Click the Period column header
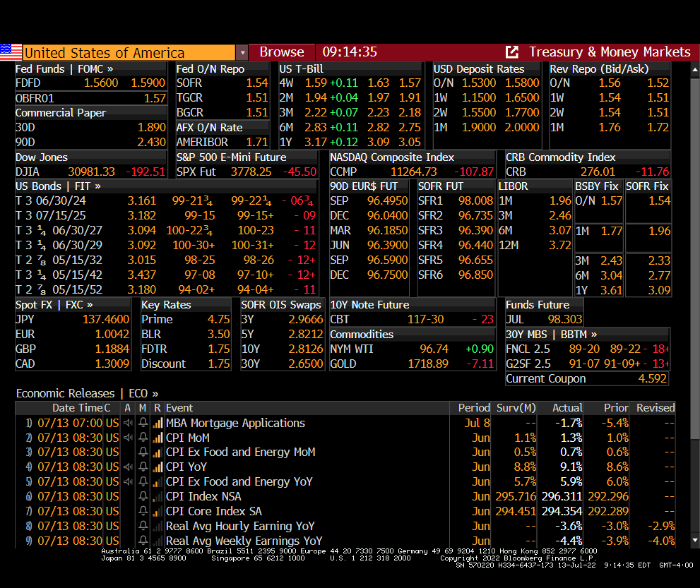Image resolution: width=700 pixels, height=588 pixels. click(474, 408)
